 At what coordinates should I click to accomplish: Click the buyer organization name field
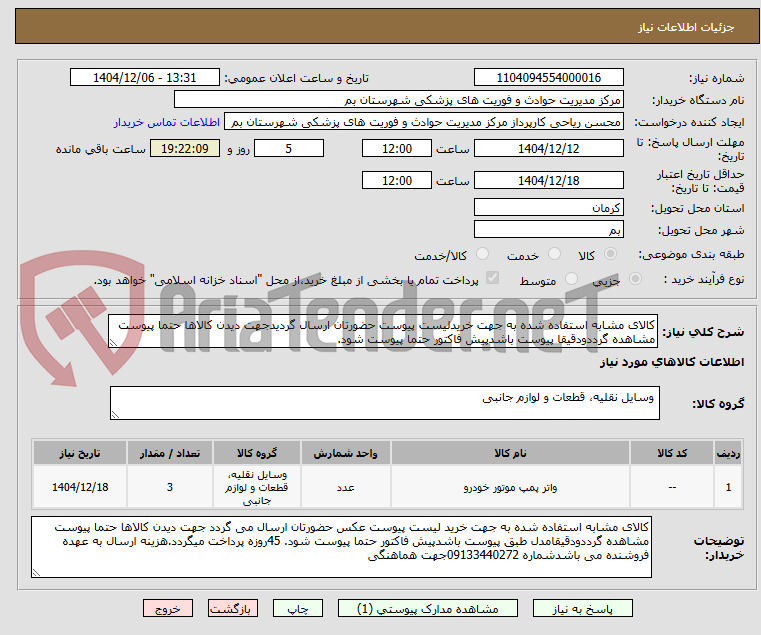tap(399, 100)
